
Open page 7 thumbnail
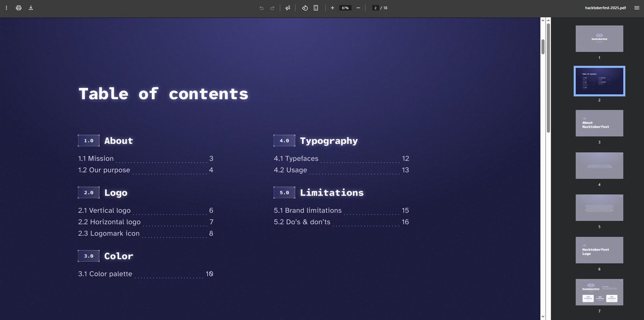[x=599, y=293]
